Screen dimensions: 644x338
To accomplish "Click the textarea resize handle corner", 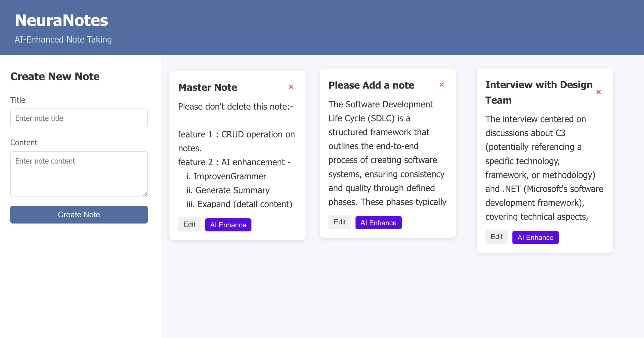I will pyautogui.click(x=145, y=194).
